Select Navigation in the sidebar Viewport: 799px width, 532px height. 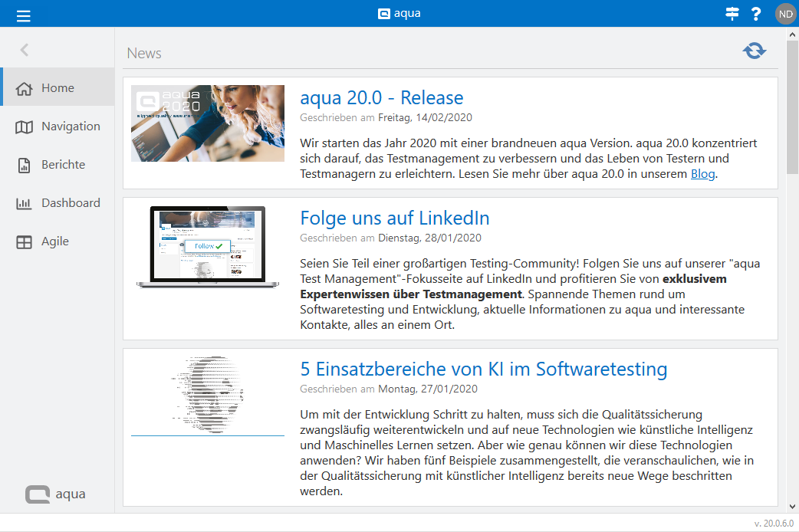pyautogui.click(x=71, y=126)
